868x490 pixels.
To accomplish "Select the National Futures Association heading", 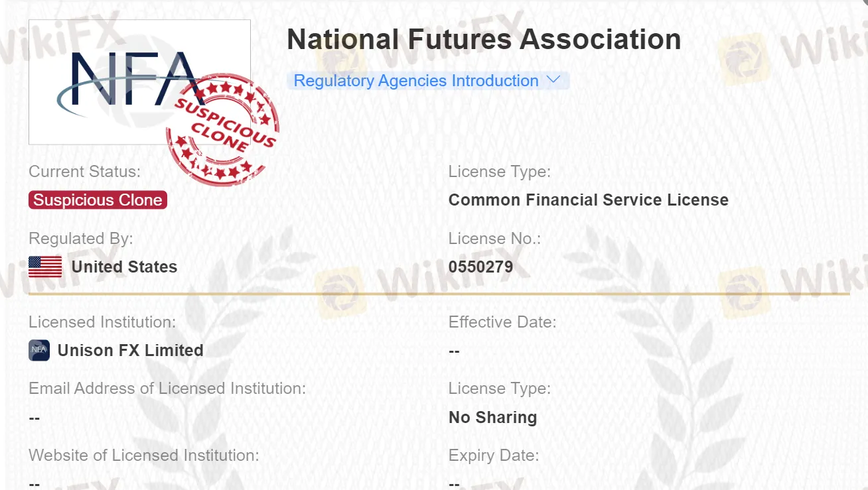I will [x=484, y=39].
